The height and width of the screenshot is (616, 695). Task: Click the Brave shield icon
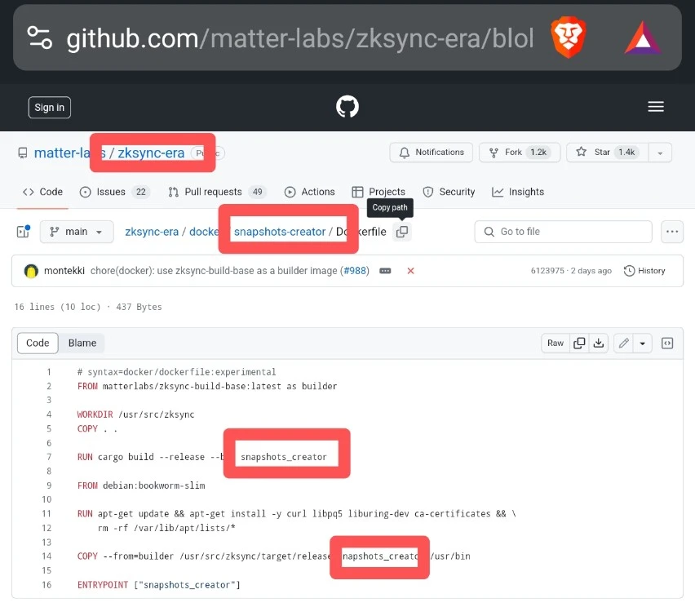click(x=567, y=38)
